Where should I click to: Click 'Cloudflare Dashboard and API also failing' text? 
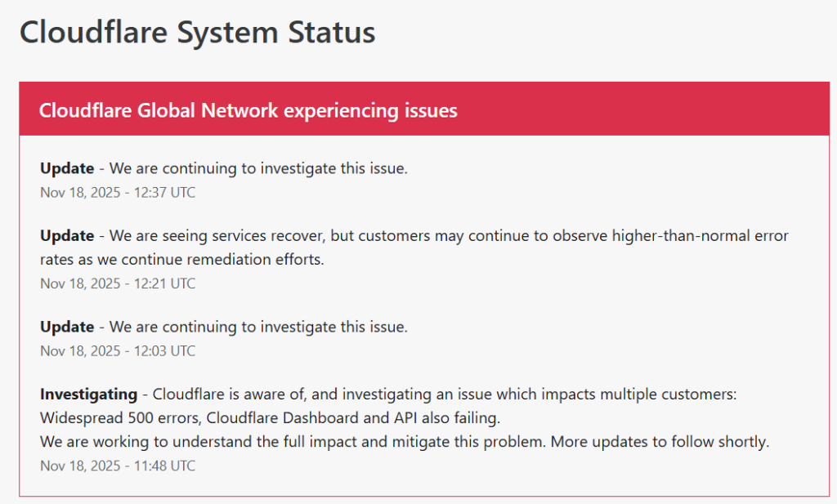(353, 418)
